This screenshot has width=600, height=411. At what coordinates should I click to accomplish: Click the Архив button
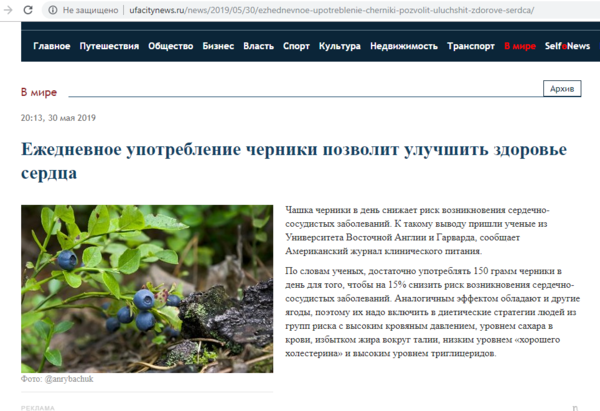click(562, 88)
